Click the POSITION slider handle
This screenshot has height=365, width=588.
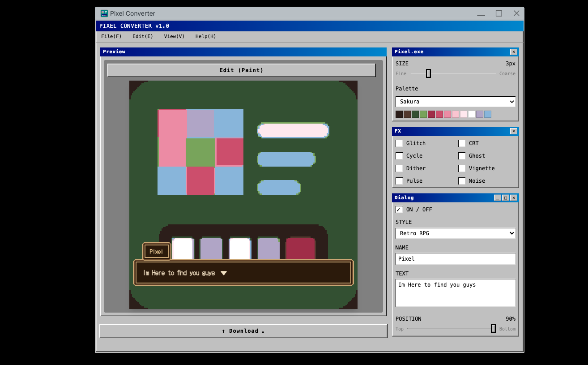tap(493, 329)
